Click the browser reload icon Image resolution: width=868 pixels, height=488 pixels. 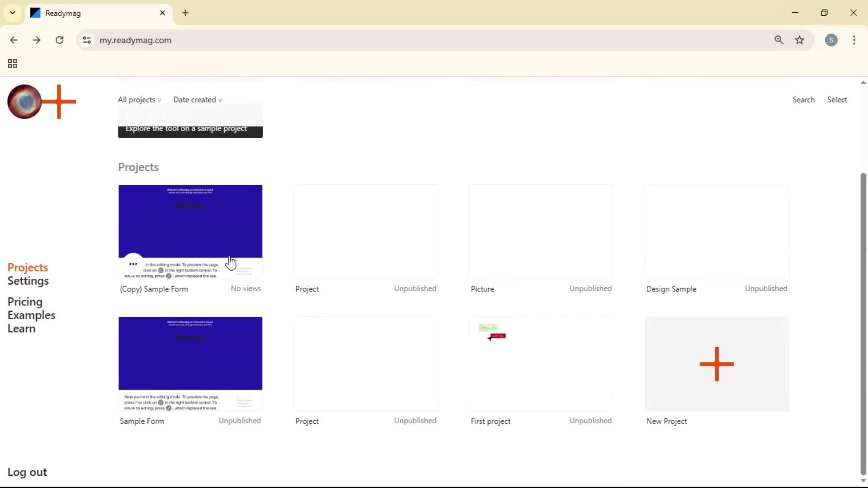click(x=59, y=40)
